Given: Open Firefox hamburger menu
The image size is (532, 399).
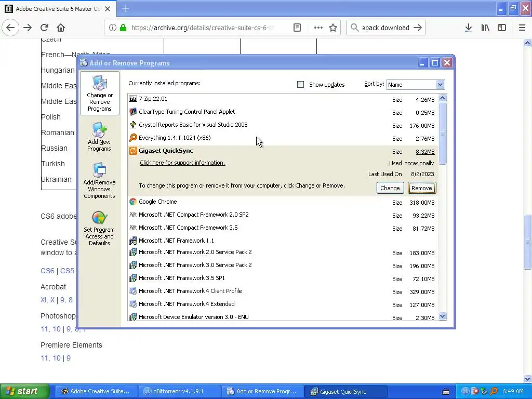Looking at the screenshot, I should [x=522, y=28].
